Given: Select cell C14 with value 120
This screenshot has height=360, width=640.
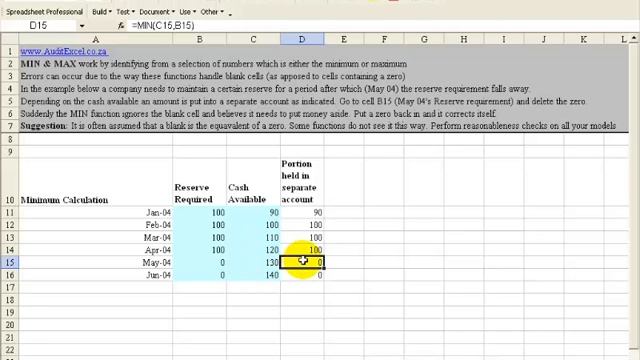Looking at the screenshot, I should pos(253,250).
